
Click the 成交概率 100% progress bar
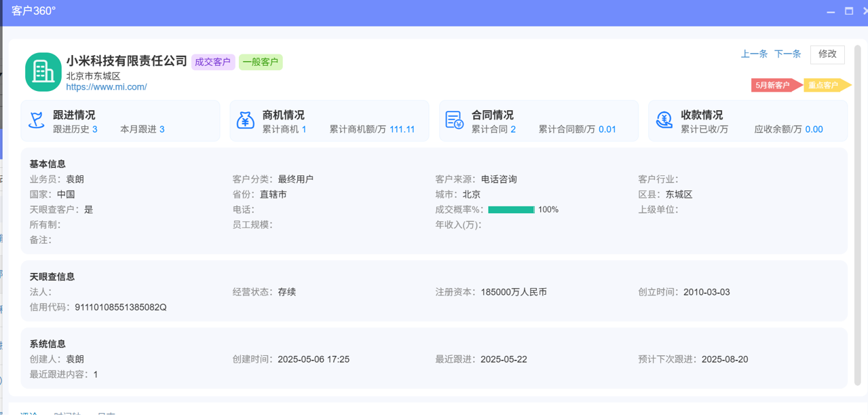511,209
